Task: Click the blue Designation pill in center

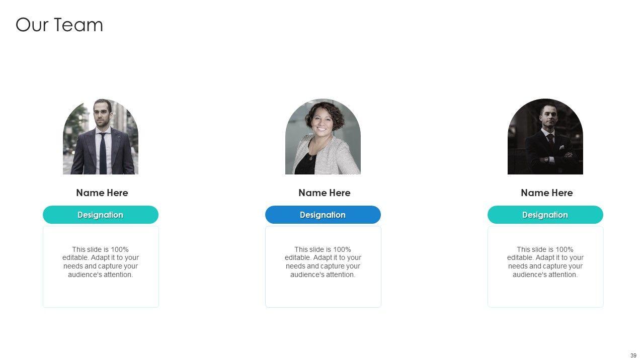Action: click(x=323, y=215)
